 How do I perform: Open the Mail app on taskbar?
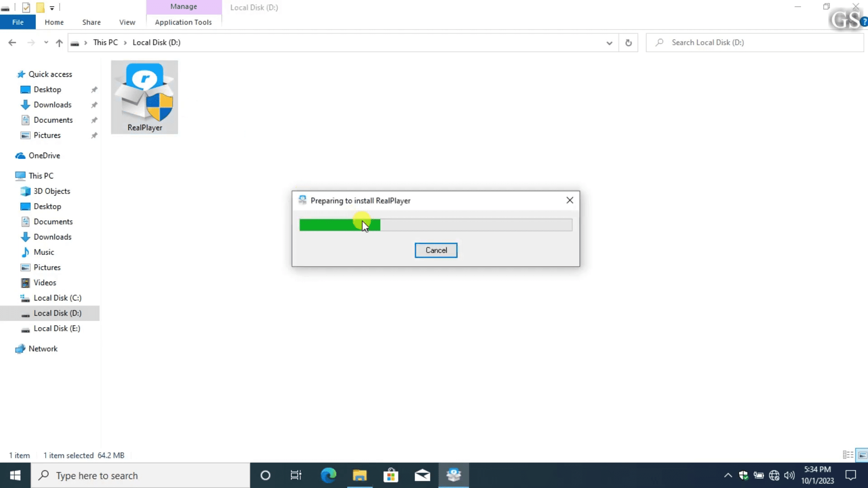tap(422, 475)
